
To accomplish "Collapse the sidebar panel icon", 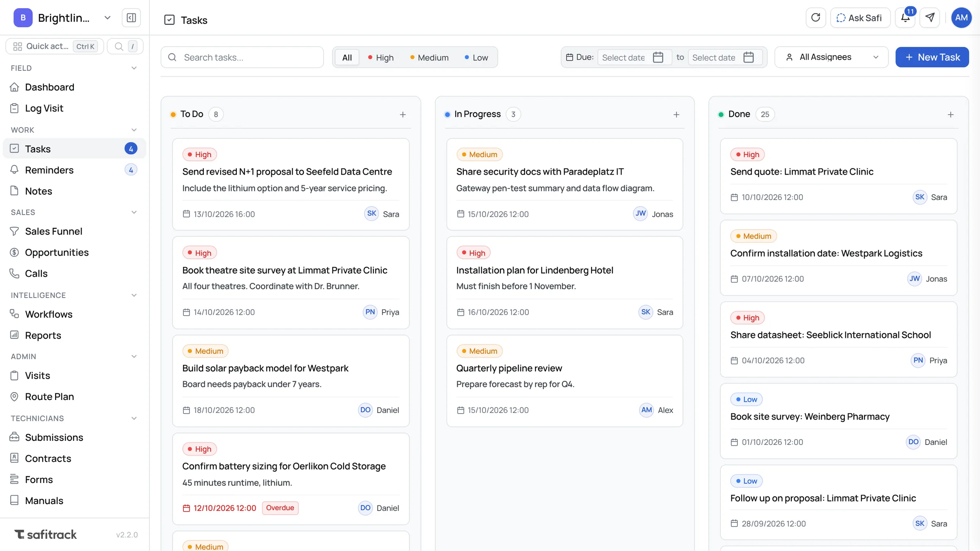I will coord(131,18).
